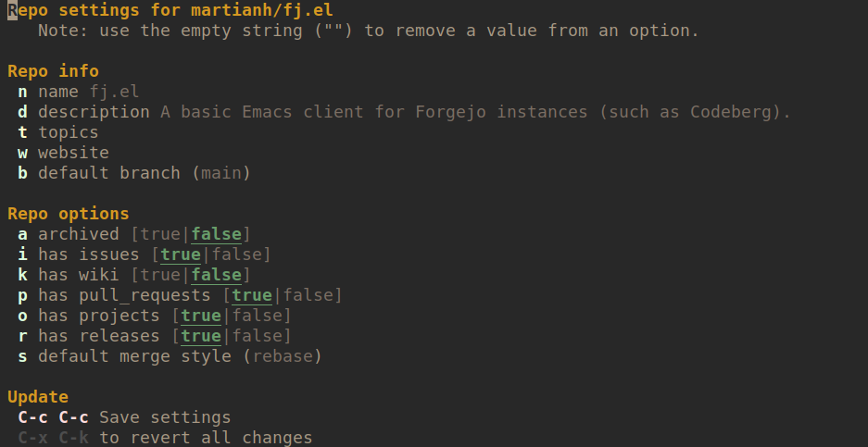Click the repo name value 'fj.el'
This screenshot has width=868, height=447.
(x=114, y=92)
